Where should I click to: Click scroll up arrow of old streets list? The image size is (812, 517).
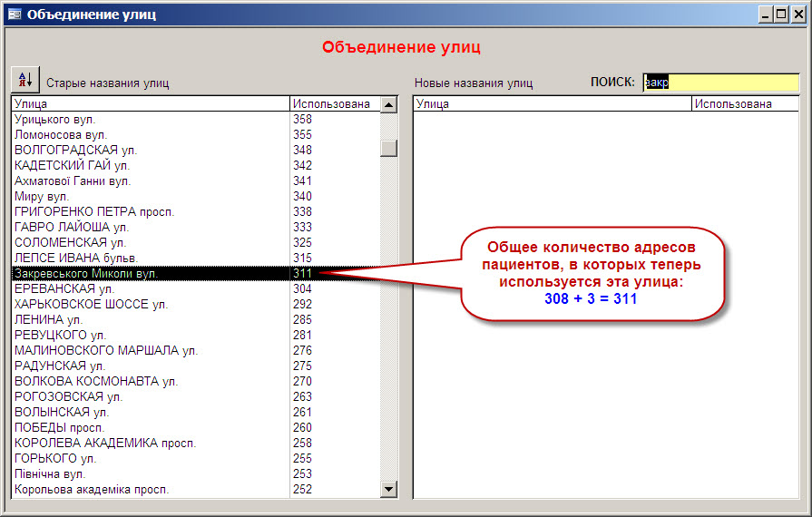tap(388, 104)
